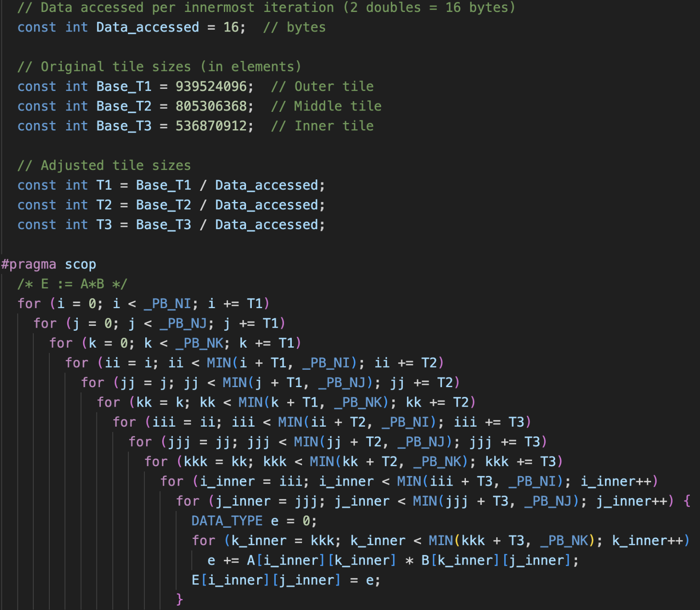Viewport: 700px width, 610px height.
Task: Click 'MIN' in the 'for (ii = i' loop
Action: (219, 363)
